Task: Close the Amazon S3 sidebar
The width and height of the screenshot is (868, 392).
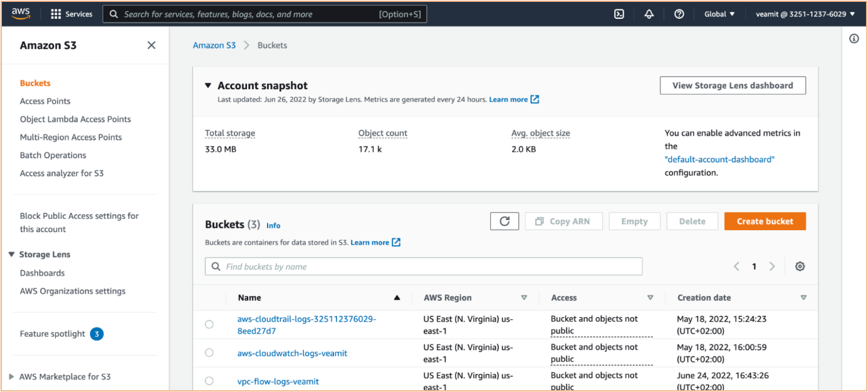Action: click(x=151, y=45)
